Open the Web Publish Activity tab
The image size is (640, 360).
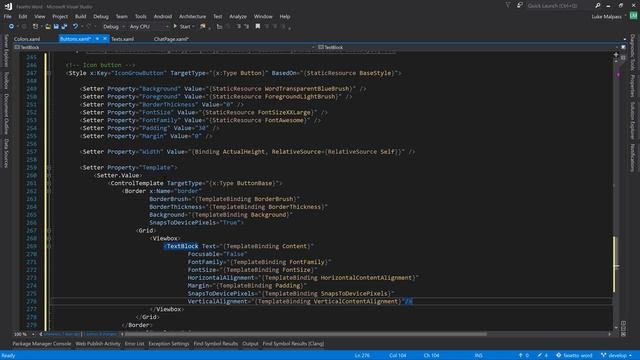click(98, 344)
